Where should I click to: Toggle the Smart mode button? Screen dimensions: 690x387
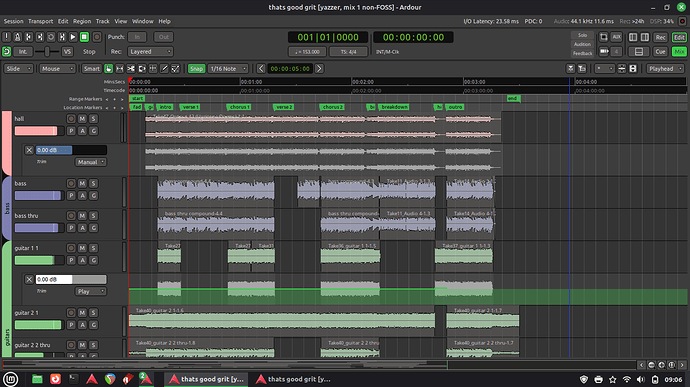[92, 69]
